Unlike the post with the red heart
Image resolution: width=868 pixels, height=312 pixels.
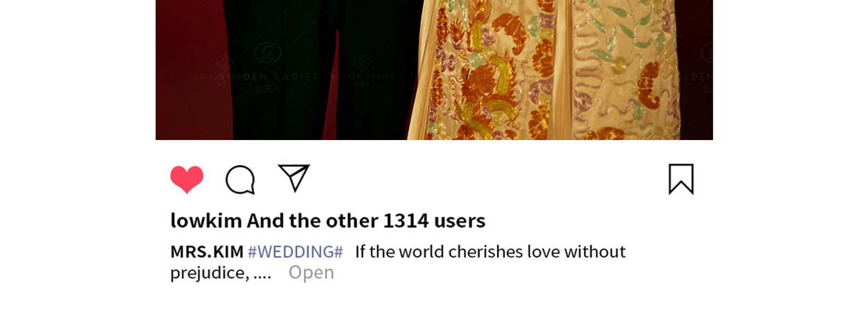tap(187, 180)
